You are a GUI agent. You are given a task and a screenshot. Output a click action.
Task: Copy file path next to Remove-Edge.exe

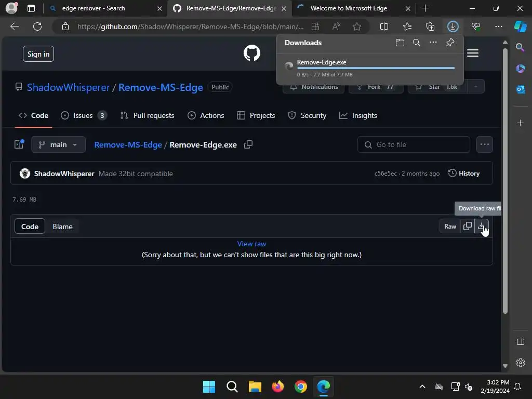click(248, 144)
